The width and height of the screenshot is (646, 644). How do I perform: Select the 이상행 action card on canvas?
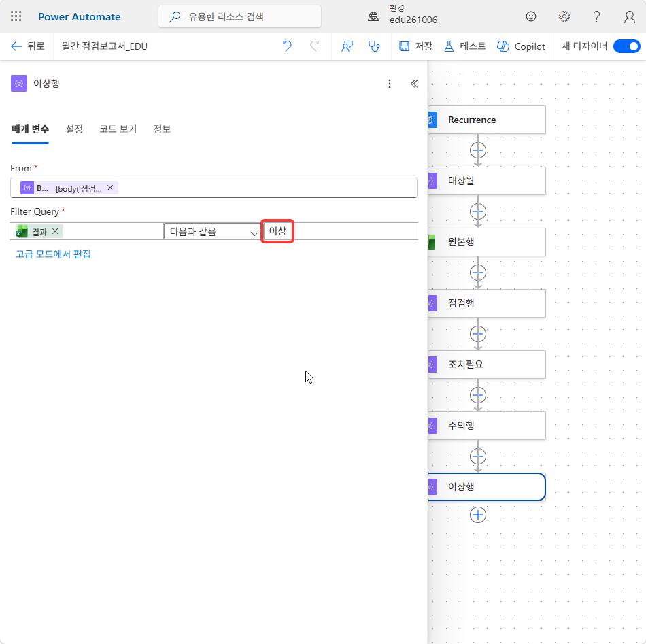487,487
